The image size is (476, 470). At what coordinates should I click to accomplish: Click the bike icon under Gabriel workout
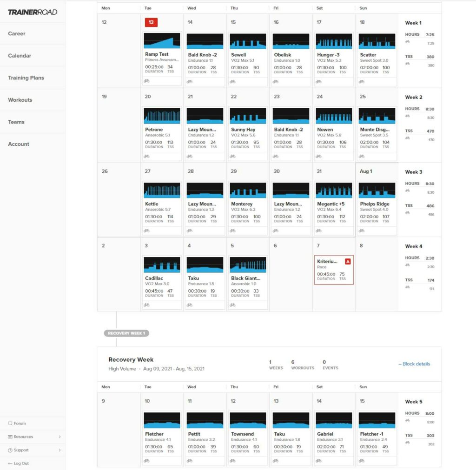318,461
